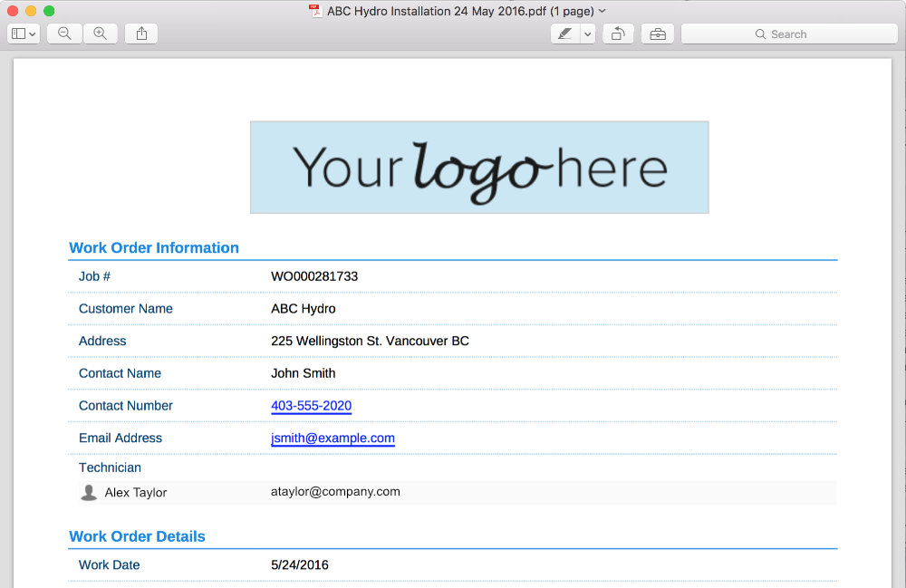This screenshot has width=906, height=588.
Task: Click ataylor@company.com technician email
Action: (x=336, y=492)
